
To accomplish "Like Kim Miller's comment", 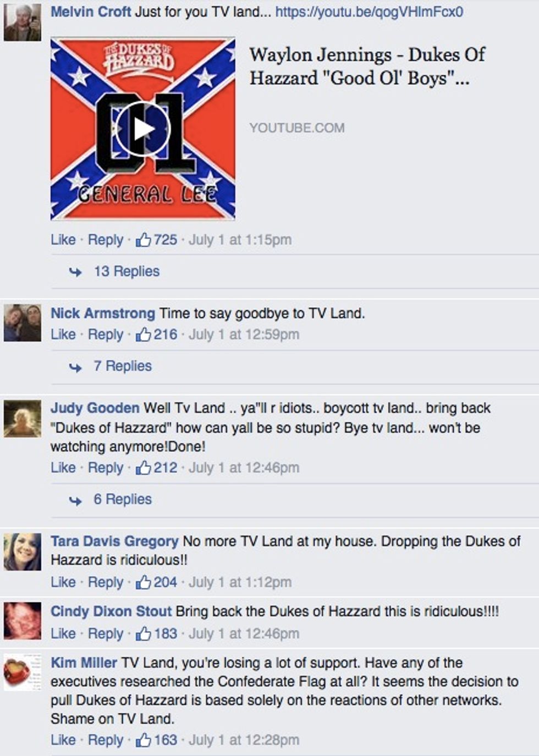I will [x=63, y=740].
